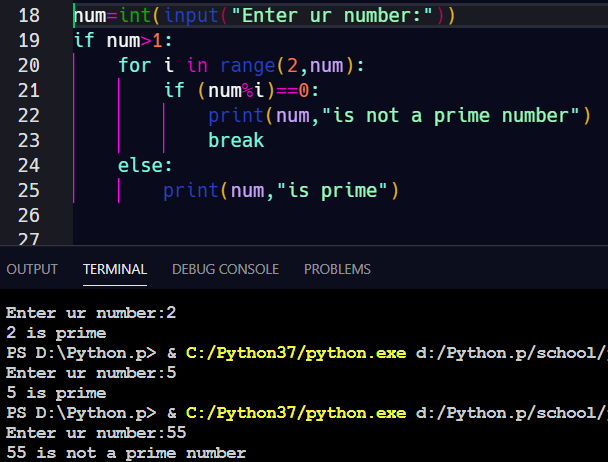Click the "2 is prime" terminal output

click(x=56, y=332)
